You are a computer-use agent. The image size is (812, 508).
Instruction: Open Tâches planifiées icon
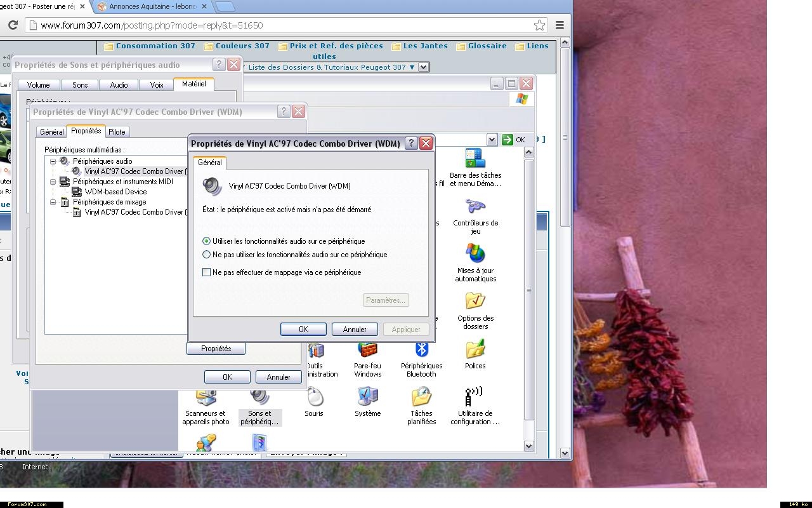[421, 398]
